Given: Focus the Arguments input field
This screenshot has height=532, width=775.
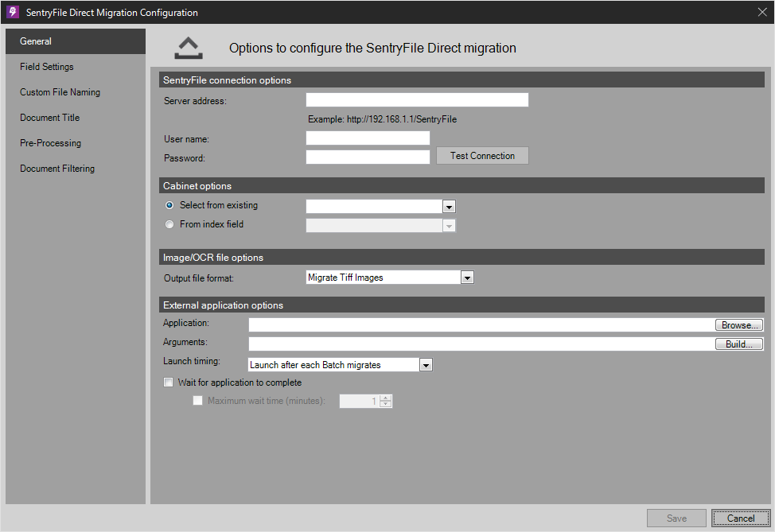Looking at the screenshot, I should point(482,344).
